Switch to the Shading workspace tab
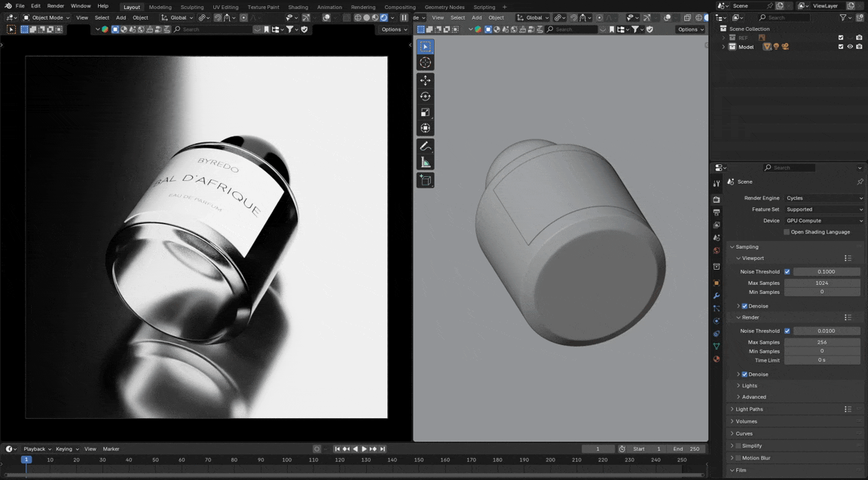Viewport: 868px width, 480px height. [298, 7]
